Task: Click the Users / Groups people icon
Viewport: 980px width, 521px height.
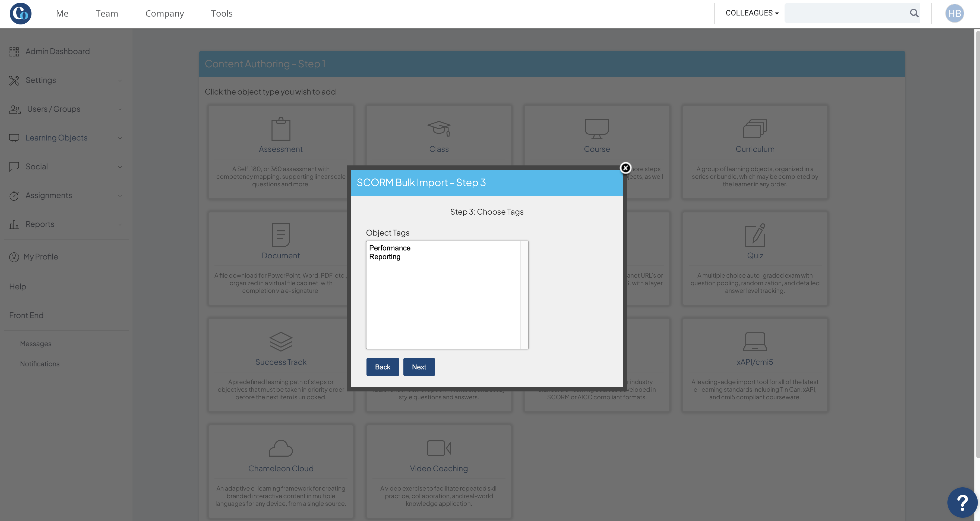Action: 15,109
